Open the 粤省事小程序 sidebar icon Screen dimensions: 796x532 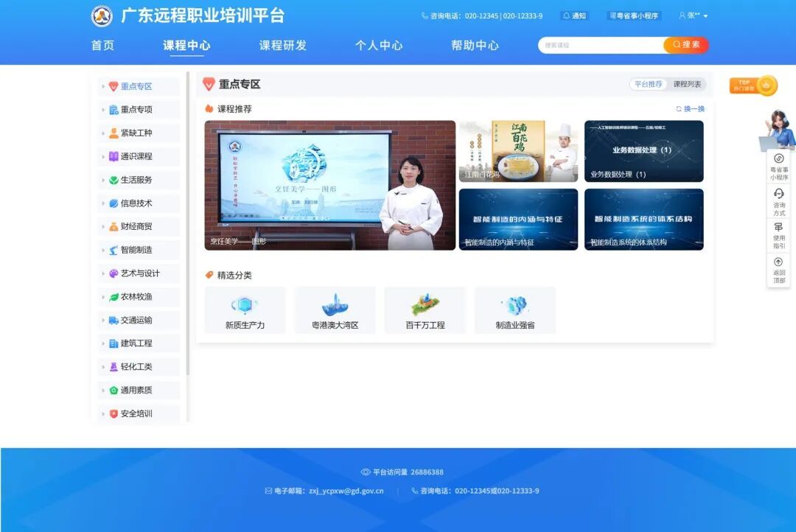point(778,158)
